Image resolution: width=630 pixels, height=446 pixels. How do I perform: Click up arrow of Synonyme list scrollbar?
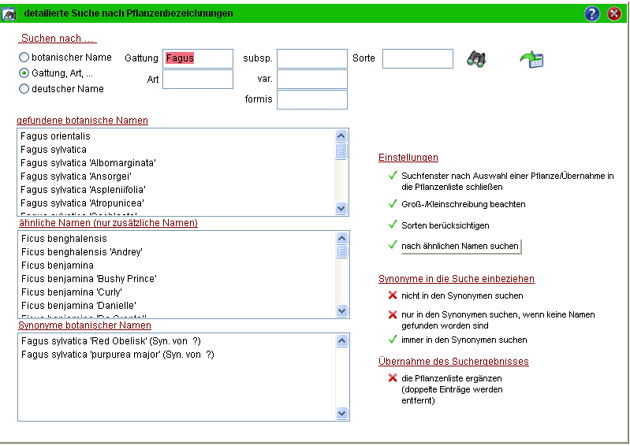tap(342, 341)
